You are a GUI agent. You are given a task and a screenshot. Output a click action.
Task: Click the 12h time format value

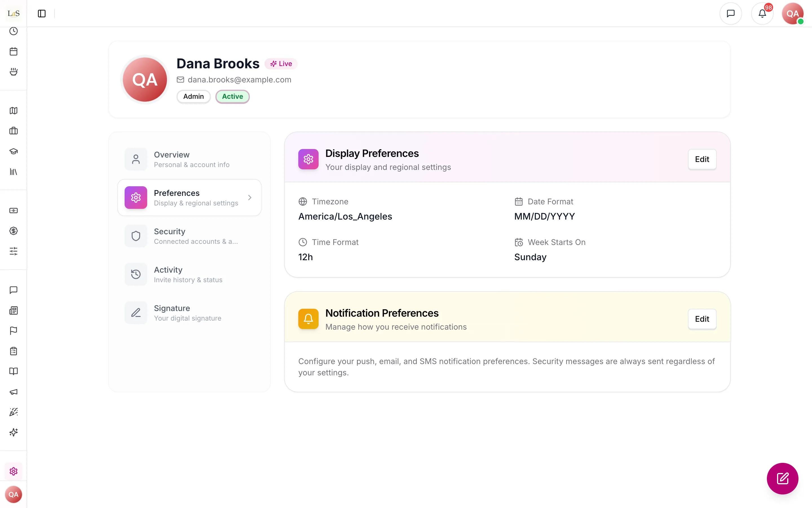coord(305,257)
